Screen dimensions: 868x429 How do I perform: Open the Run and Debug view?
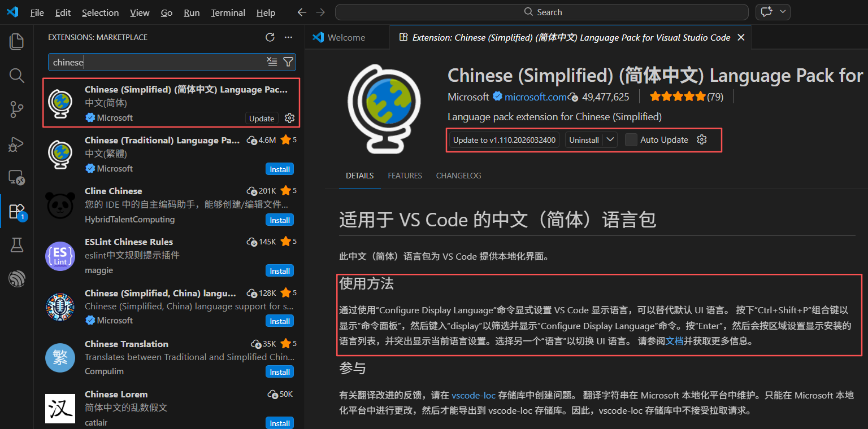(17, 144)
